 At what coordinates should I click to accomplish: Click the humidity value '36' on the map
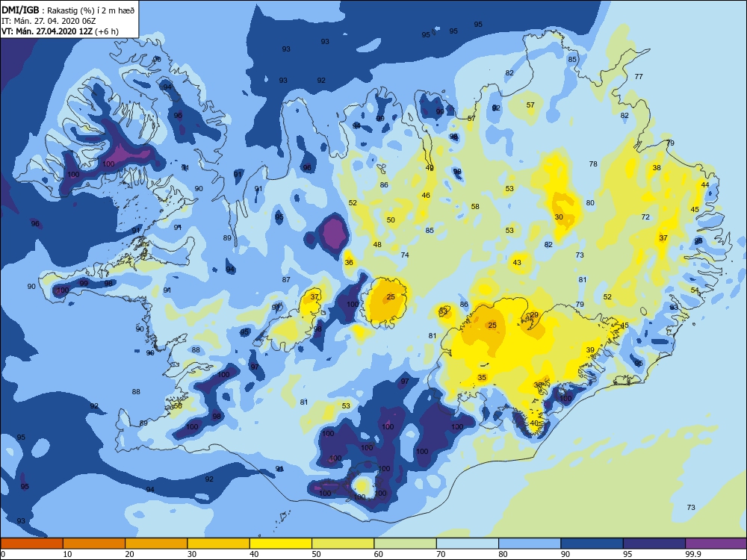click(x=349, y=262)
